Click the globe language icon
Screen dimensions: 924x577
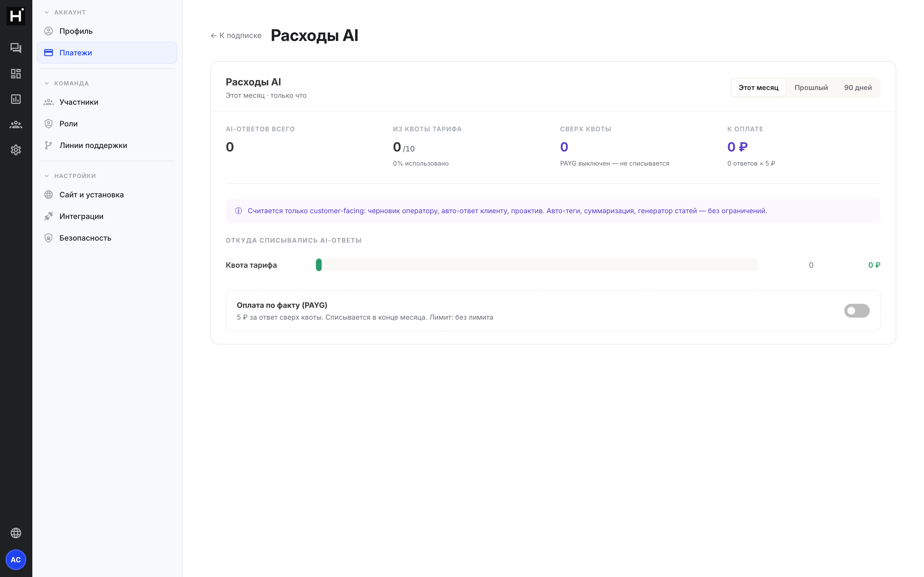click(16, 533)
